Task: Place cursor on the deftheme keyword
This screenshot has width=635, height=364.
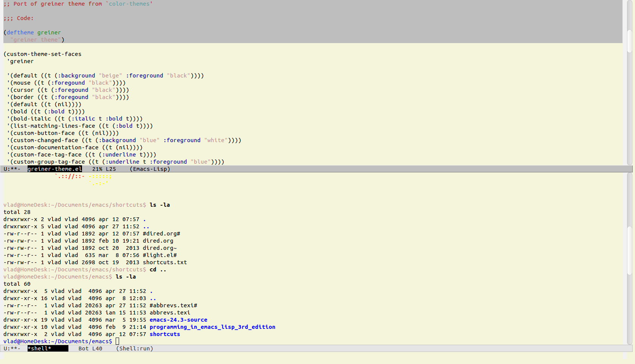Action: click(20, 33)
